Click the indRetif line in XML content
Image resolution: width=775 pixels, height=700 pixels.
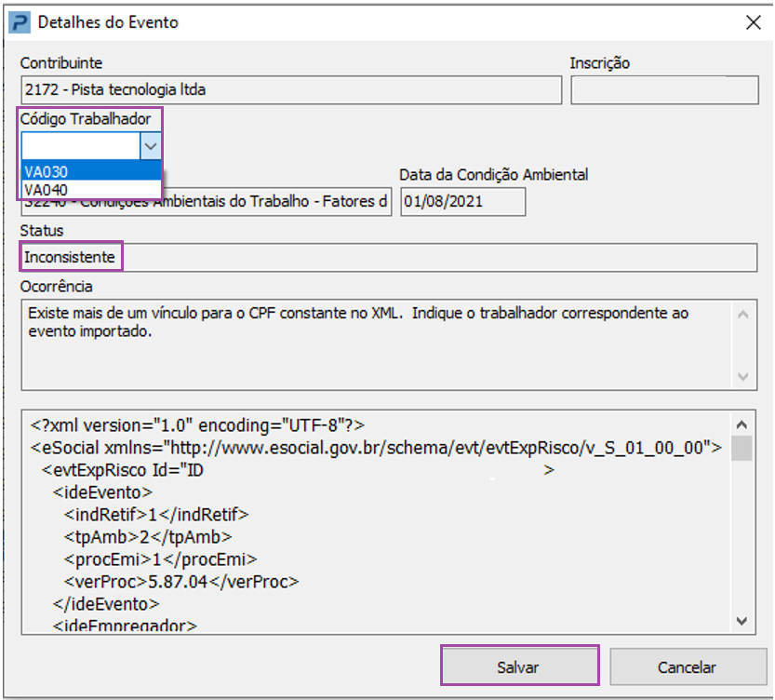[156, 515]
